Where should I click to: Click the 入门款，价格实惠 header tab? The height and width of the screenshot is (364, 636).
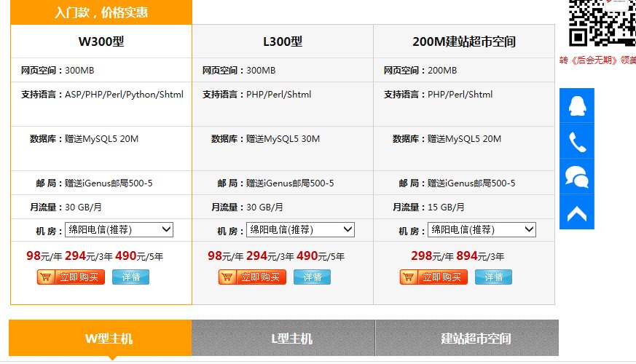(x=101, y=12)
